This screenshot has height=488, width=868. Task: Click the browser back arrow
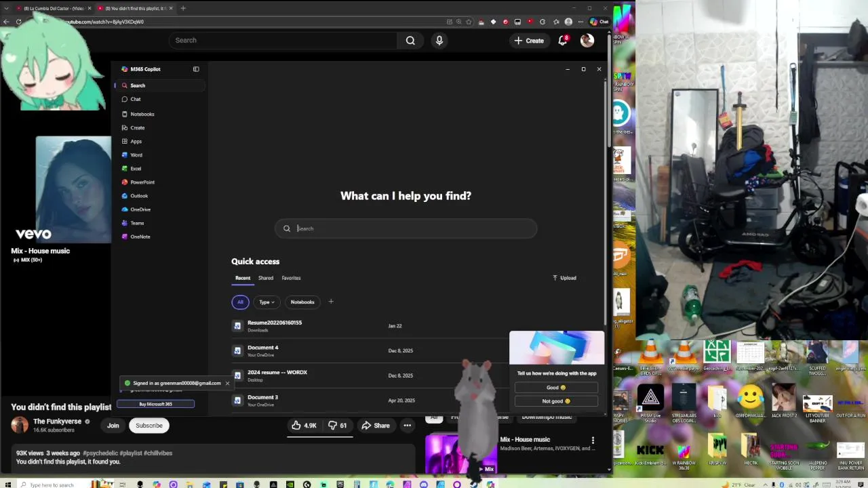tap(6, 22)
